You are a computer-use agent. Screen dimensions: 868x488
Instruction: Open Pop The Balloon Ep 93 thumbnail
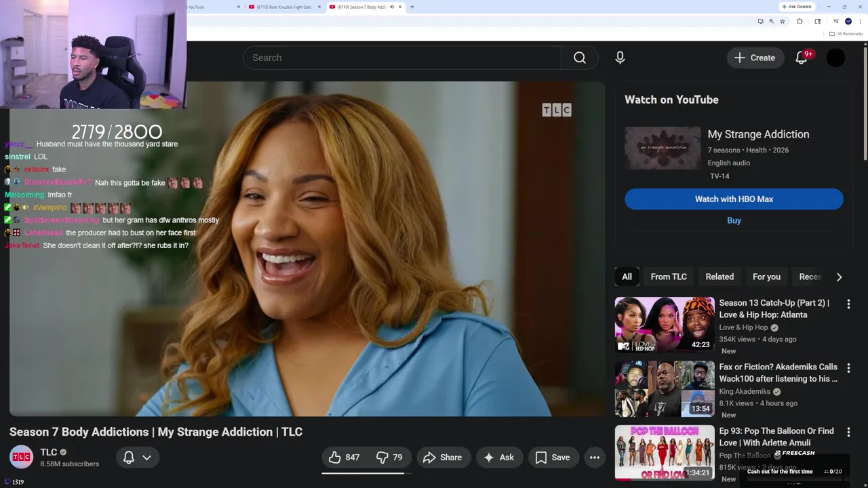(665, 452)
